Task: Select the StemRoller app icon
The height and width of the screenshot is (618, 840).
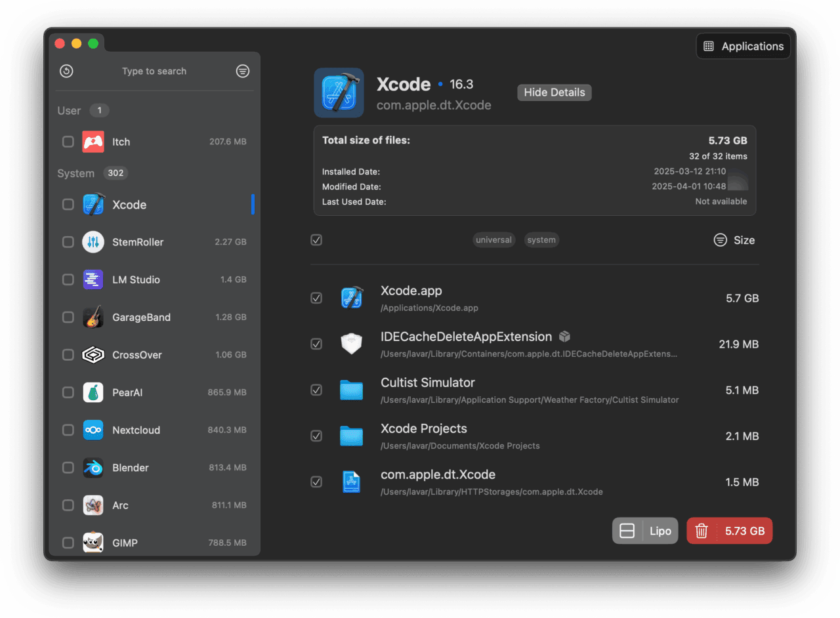Action: click(x=93, y=242)
